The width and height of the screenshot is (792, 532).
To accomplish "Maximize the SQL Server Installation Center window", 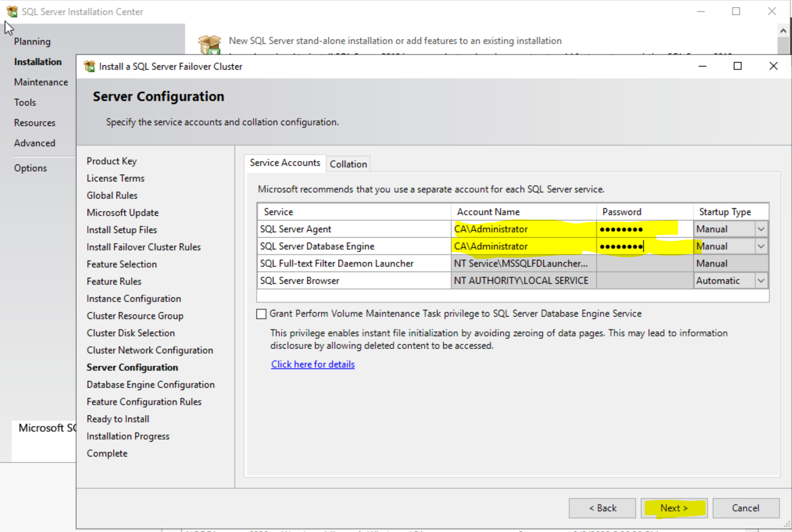I will tap(736, 12).
